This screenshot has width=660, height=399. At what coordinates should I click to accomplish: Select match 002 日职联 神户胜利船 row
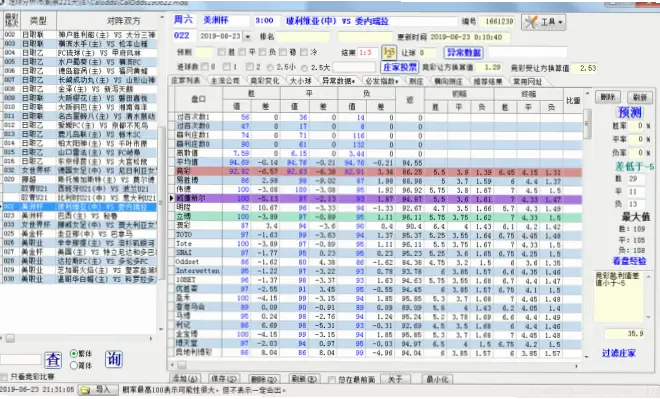click(x=80, y=35)
